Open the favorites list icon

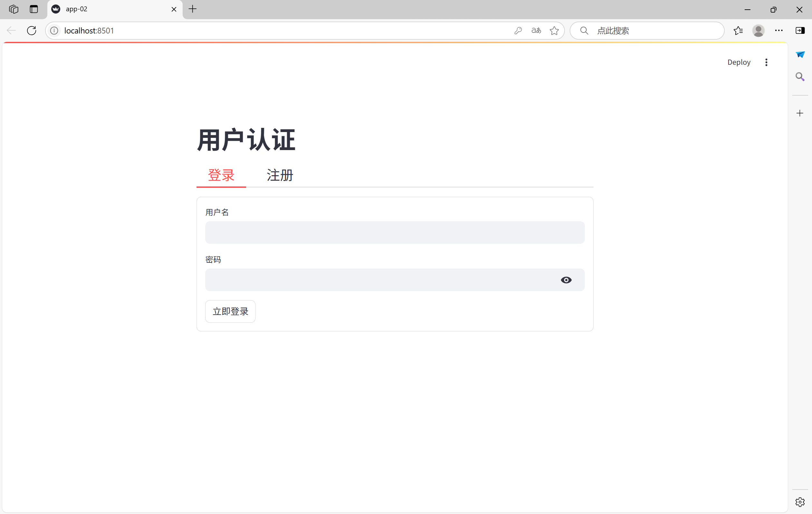[738, 31]
